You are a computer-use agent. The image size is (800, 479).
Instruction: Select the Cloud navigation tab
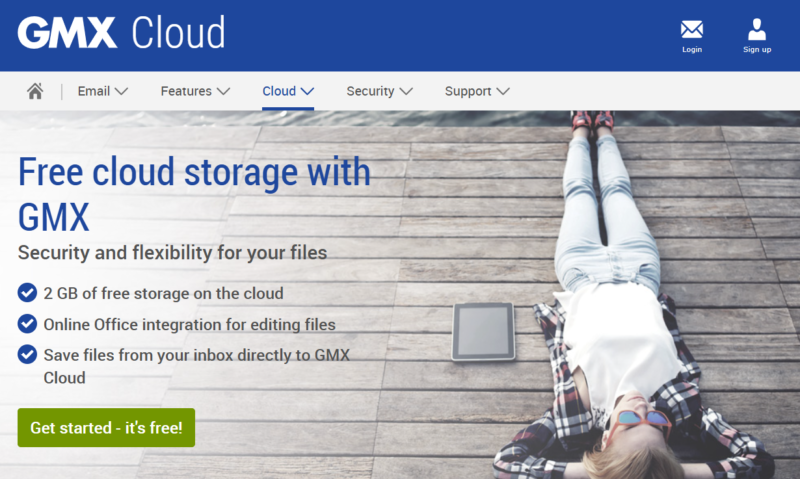click(x=288, y=91)
